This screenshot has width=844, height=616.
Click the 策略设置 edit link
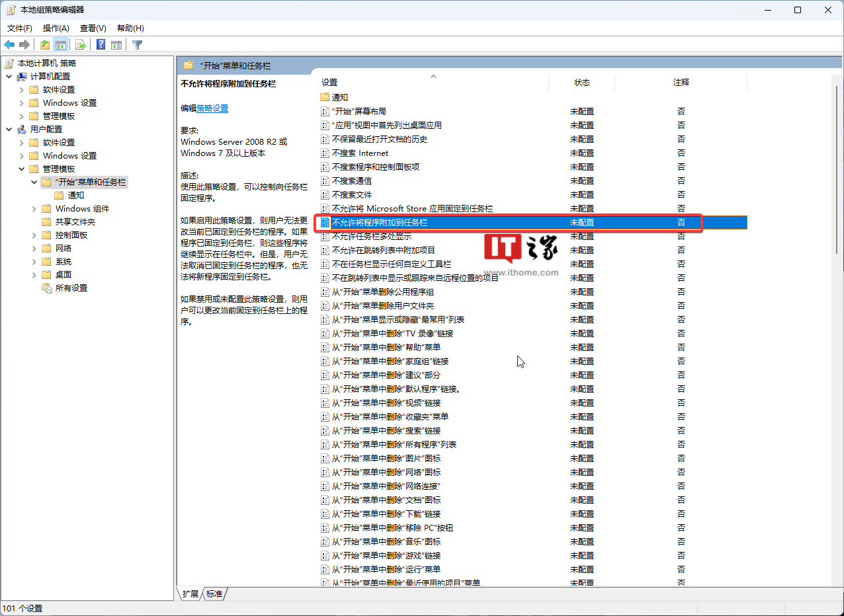pos(212,108)
